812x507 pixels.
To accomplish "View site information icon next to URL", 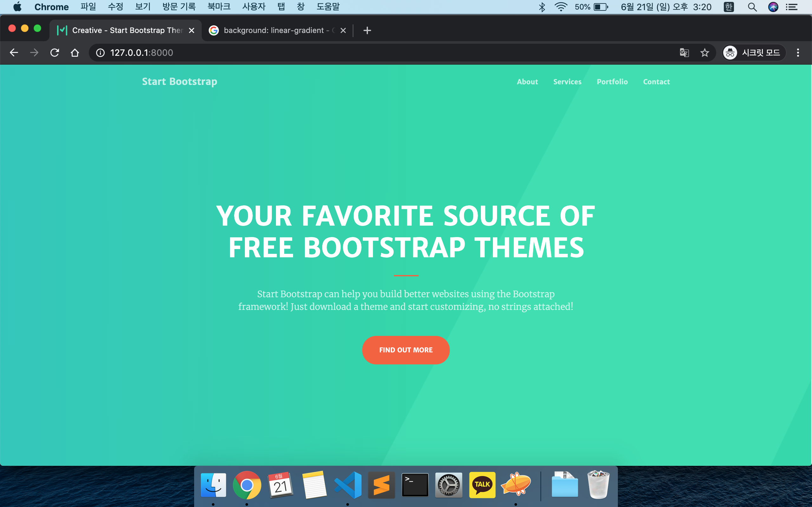I will [x=100, y=53].
